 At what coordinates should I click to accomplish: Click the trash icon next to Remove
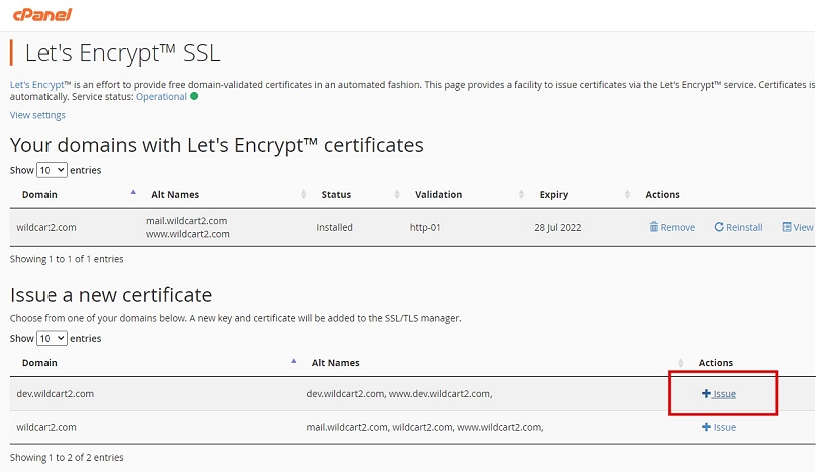pos(654,227)
